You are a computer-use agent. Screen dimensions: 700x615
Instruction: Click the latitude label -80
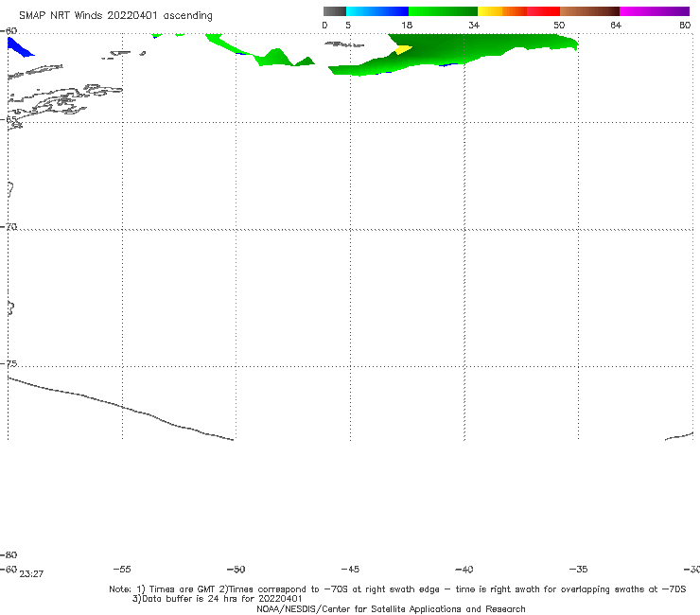coord(9,554)
